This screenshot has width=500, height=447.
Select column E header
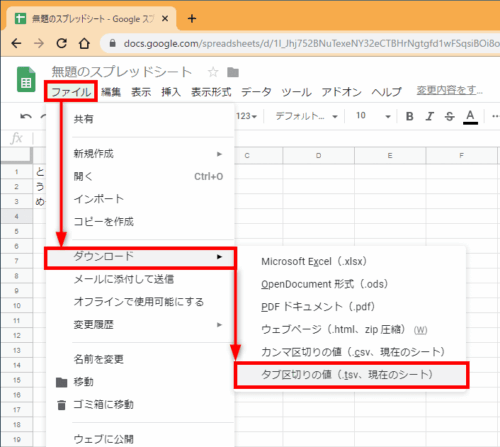pyautogui.click(x=390, y=156)
